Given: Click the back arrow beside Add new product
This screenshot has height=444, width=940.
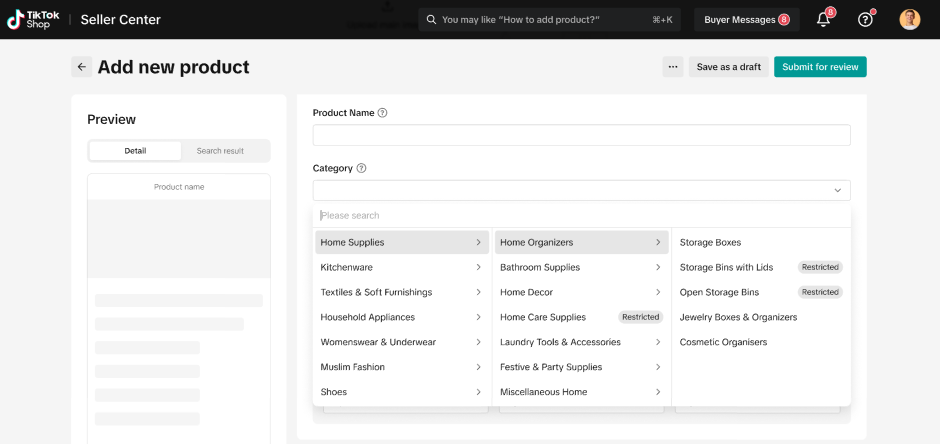Looking at the screenshot, I should (81, 67).
